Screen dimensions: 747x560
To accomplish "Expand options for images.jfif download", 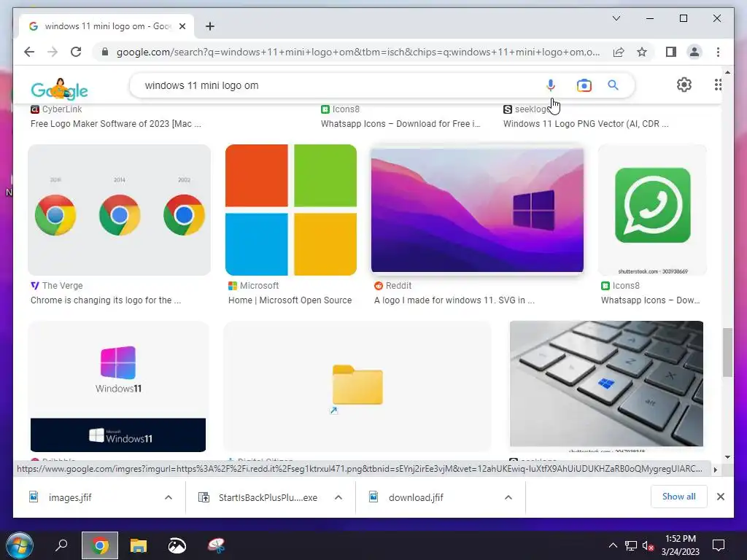I will [169, 497].
